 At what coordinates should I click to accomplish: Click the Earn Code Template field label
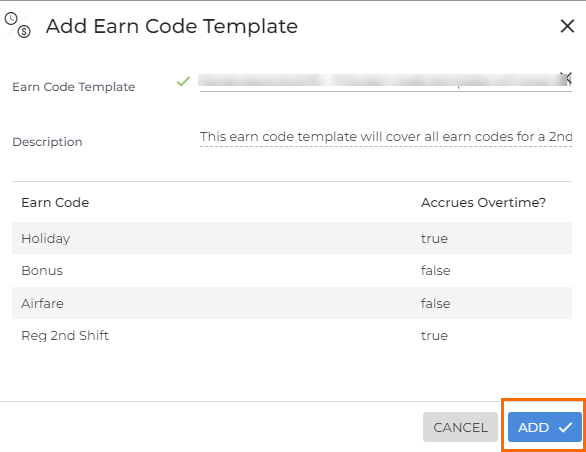pos(74,87)
